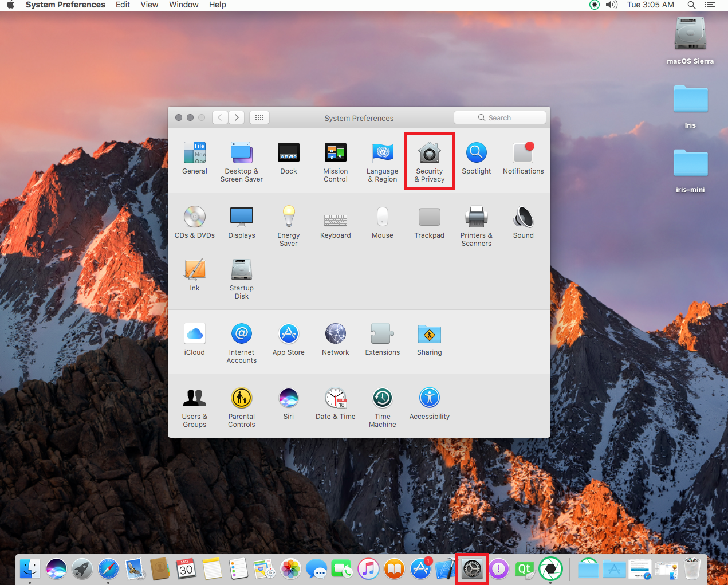Viewport: 728px width, 585px height.
Task: Open Language & Region preferences
Action: click(x=383, y=162)
